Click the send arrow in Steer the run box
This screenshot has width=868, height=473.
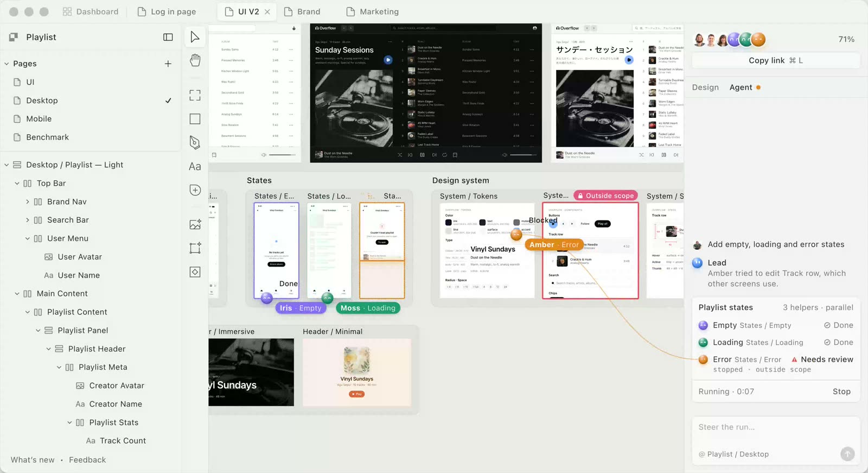(847, 454)
